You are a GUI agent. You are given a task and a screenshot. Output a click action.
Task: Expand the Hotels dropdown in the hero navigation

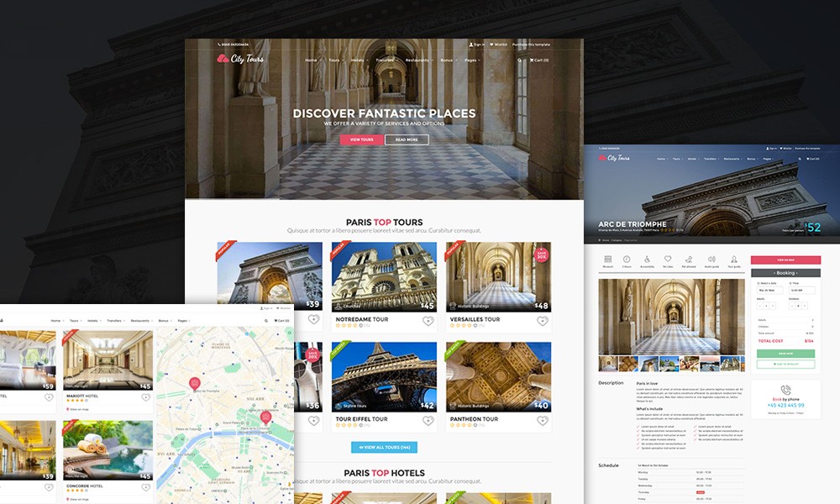(x=359, y=60)
